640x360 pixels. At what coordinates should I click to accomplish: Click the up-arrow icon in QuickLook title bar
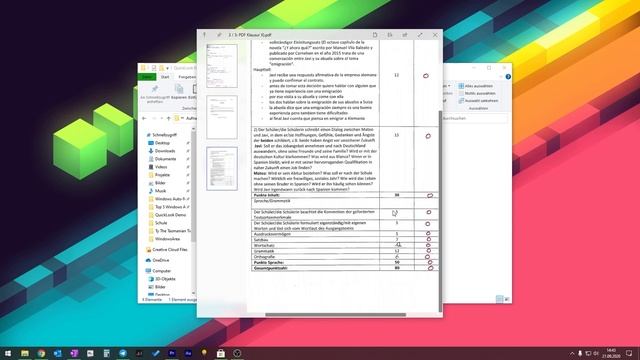[204, 35]
